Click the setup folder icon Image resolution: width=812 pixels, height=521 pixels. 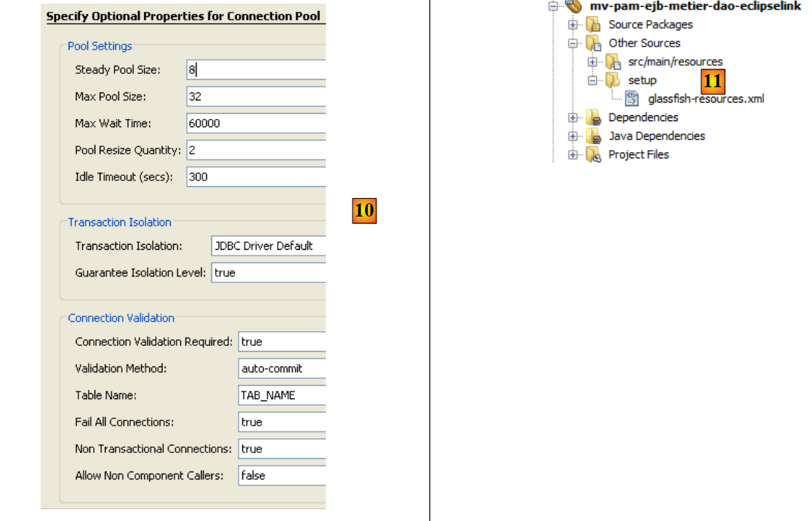613,81
